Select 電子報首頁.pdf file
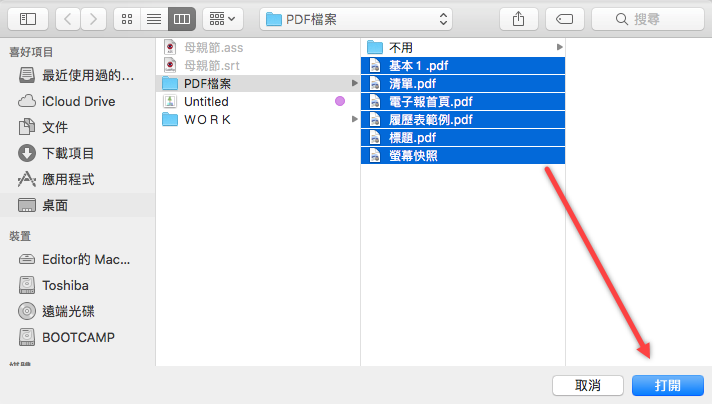The height and width of the screenshot is (404, 712). 463,102
